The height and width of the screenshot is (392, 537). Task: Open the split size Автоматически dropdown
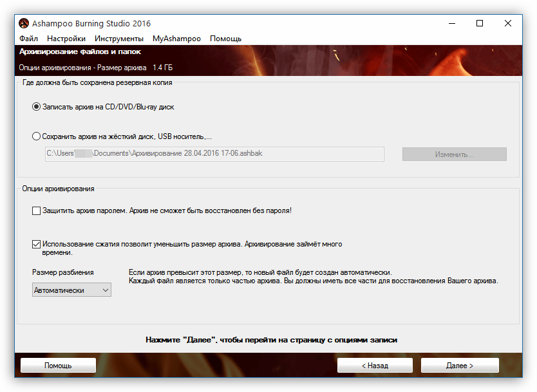[71, 290]
